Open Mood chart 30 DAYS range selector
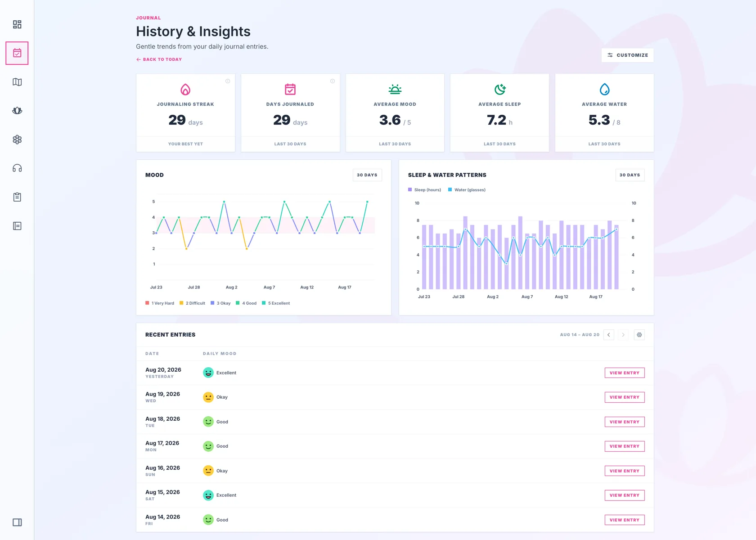 coord(367,175)
